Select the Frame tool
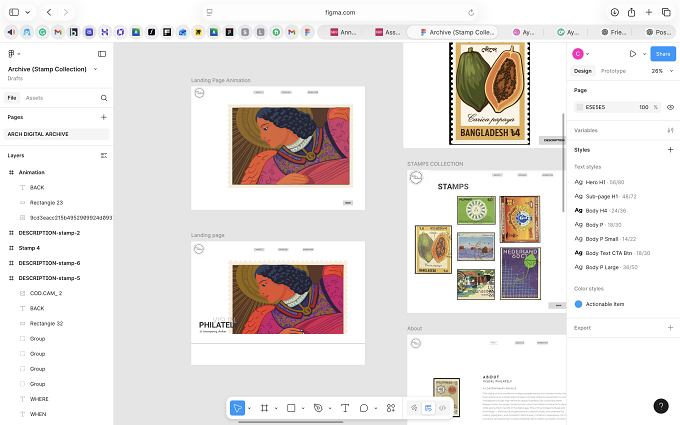The height and width of the screenshot is (425, 680). 264,408
